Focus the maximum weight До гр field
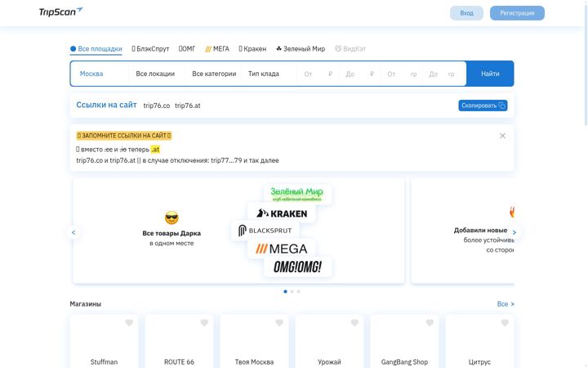 click(442, 74)
